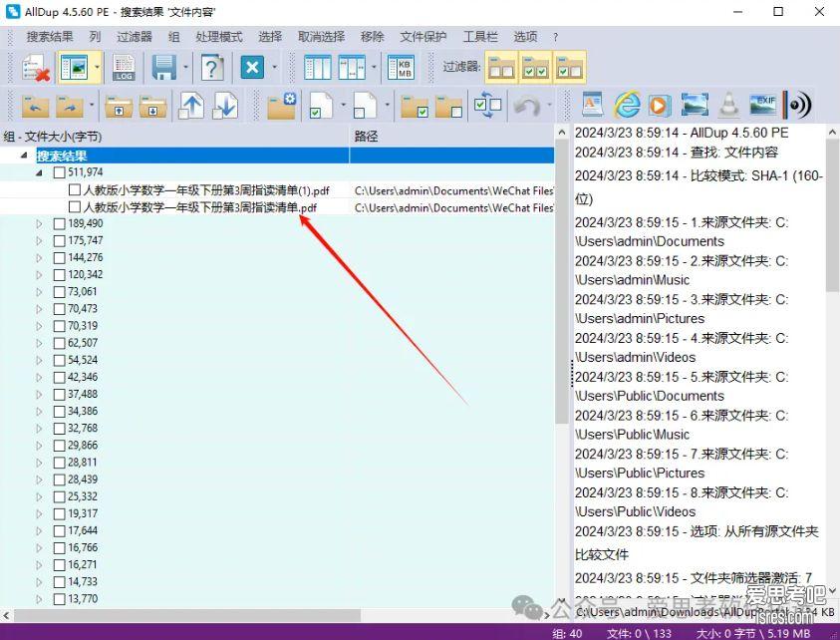Expand the 37,488 group

pos(39,395)
